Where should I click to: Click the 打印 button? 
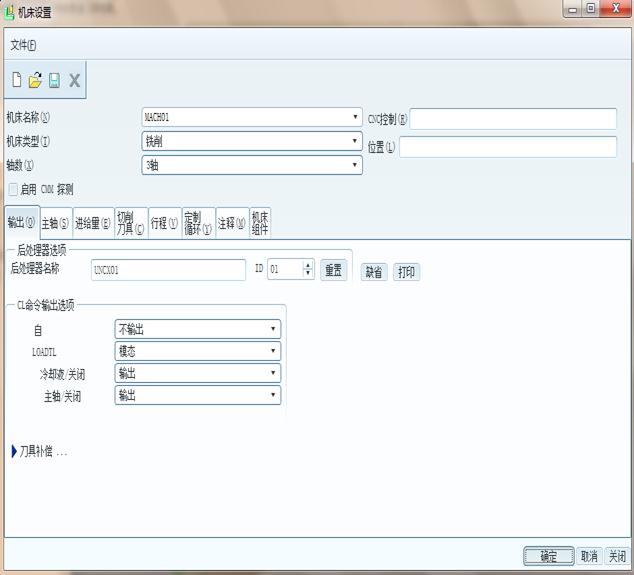[x=405, y=272]
